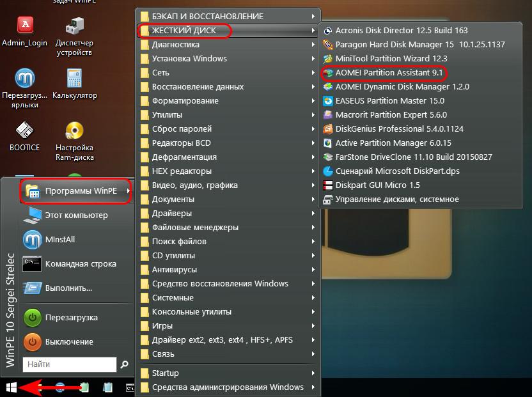Open the Редакторы BCD menu item
The height and width of the screenshot is (397, 532).
point(228,143)
